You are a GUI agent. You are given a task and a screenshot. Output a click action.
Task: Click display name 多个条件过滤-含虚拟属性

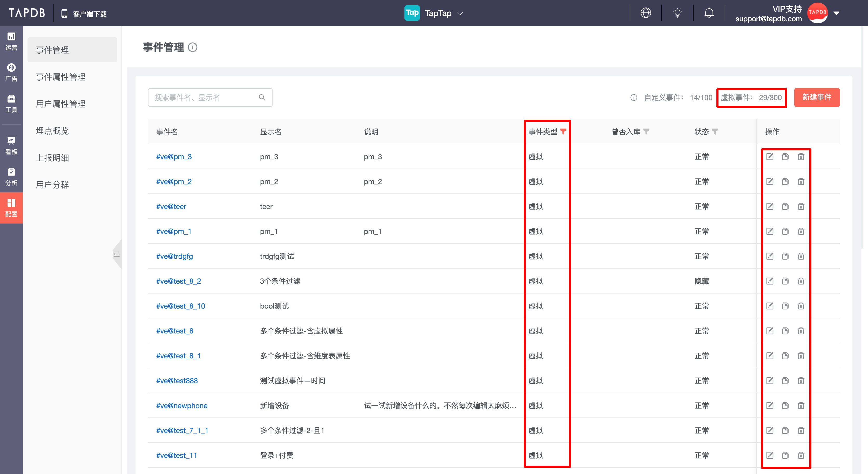click(x=301, y=331)
